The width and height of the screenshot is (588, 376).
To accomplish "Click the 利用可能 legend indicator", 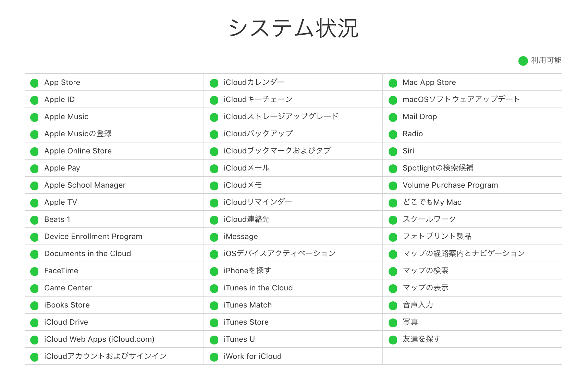I will pyautogui.click(x=523, y=61).
